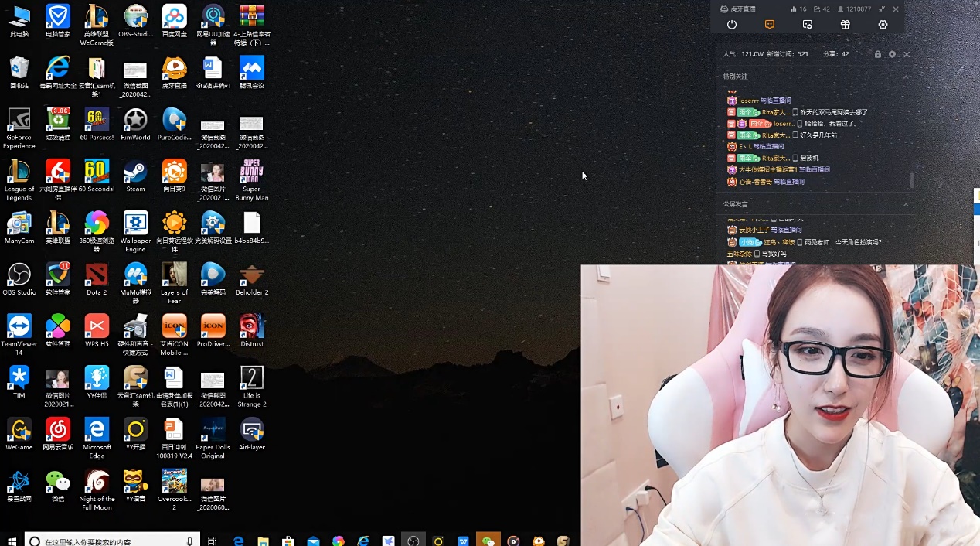The height and width of the screenshot is (546, 980).
Task: Select the Rita演讲稿v1 Word document
Action: (x=213, y=73)
